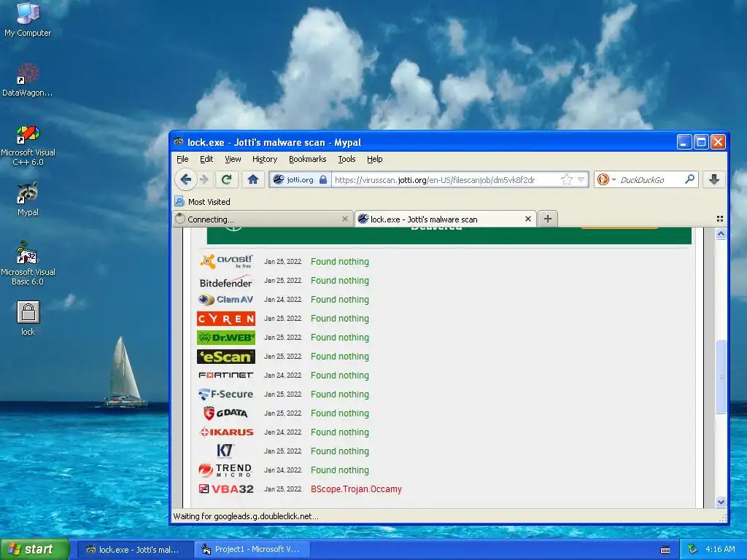
Task: Click the vertical scrollbar thumb
Action: 721,377
